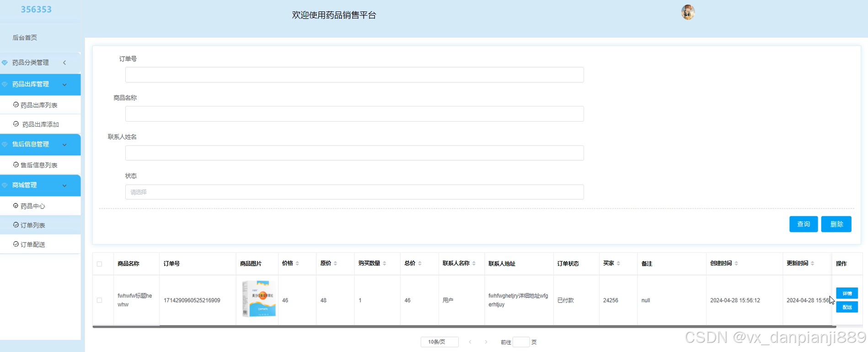This screenshot has height=352, width=868.
Task: Click the address cell fwhfwghetjry详细地址wfgerhtjuy
Action: click(x=518, y=300)
